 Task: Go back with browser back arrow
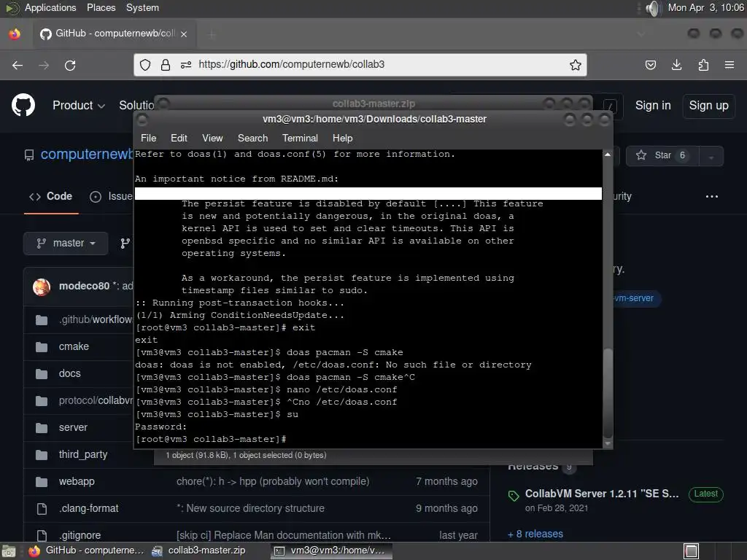pos(18,65)
